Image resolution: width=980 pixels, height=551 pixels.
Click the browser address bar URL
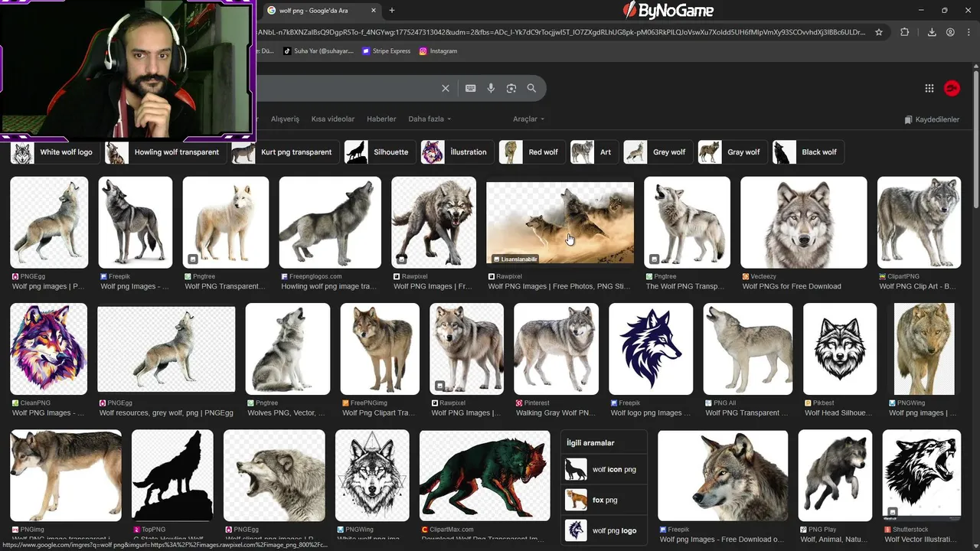point(563,32)
